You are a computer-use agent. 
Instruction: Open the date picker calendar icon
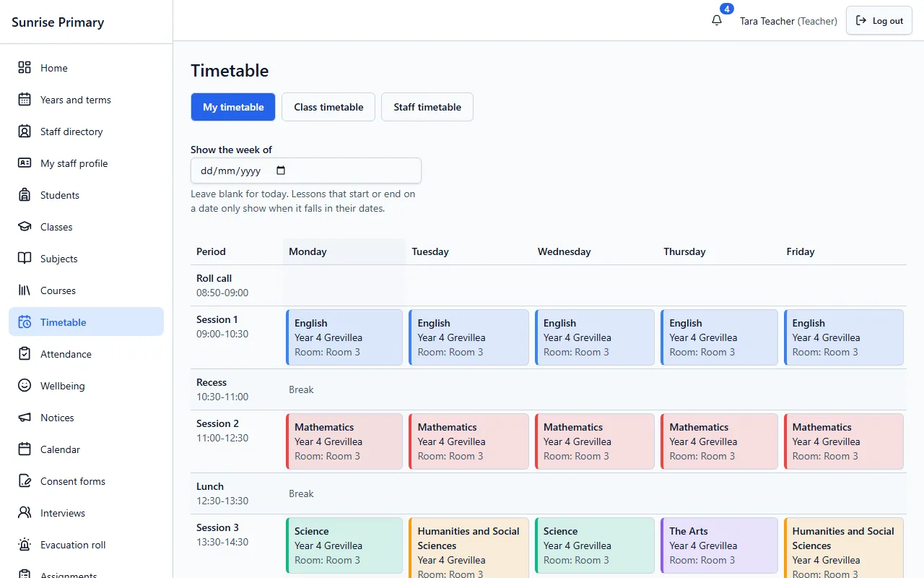tap(282, 171)
